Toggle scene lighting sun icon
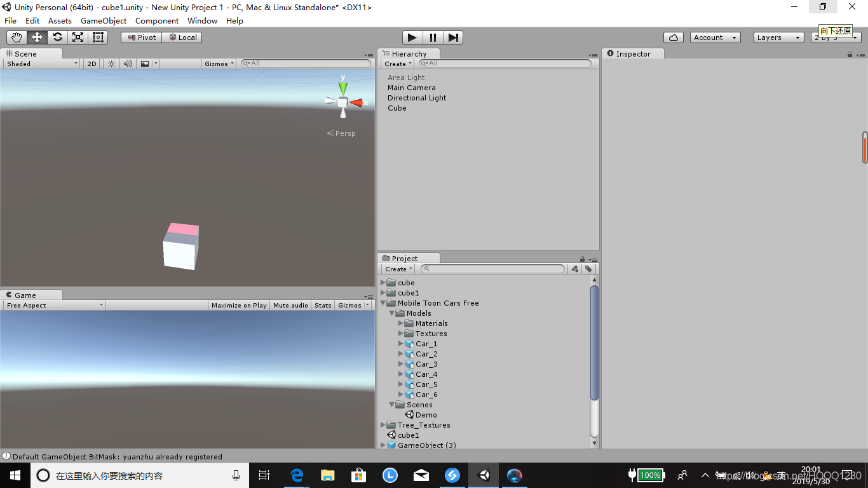868x488 pixels. (x=111, y=64)
